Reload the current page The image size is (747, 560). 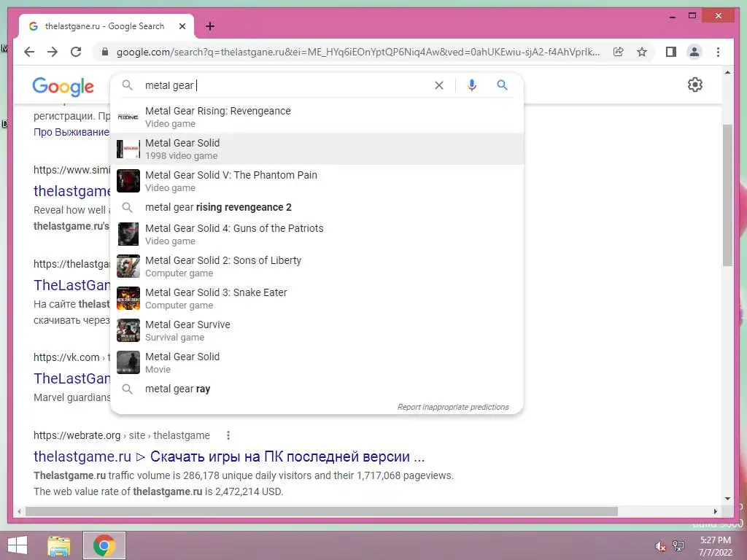[x=76, y=52]
